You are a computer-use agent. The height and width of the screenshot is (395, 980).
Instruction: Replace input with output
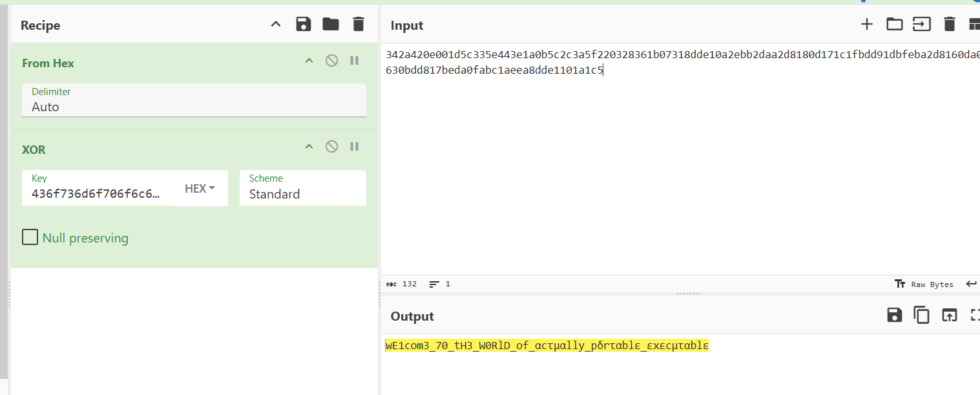coord(949,315)
